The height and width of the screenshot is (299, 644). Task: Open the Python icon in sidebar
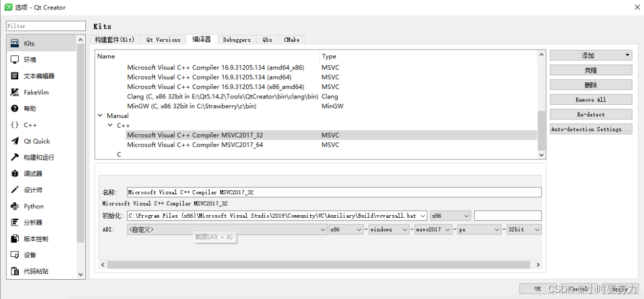pos(15,206)
